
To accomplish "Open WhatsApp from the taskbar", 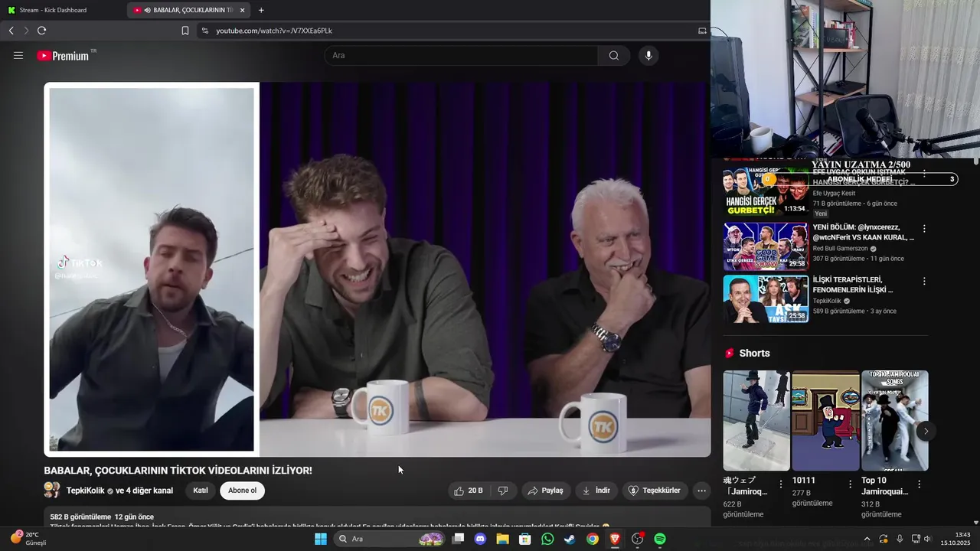I will 547,539.
